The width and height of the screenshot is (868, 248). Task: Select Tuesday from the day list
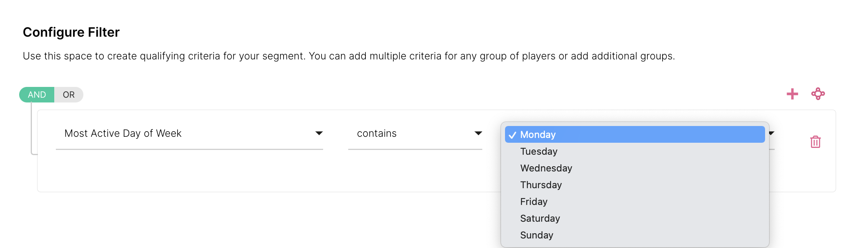[539, 152]
